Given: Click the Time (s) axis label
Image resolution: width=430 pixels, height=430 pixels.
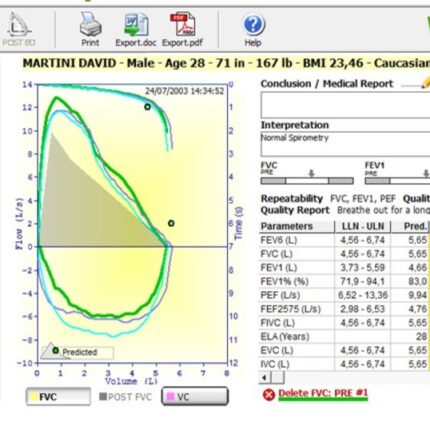Looking at the screenshot, I should point(239,223).
